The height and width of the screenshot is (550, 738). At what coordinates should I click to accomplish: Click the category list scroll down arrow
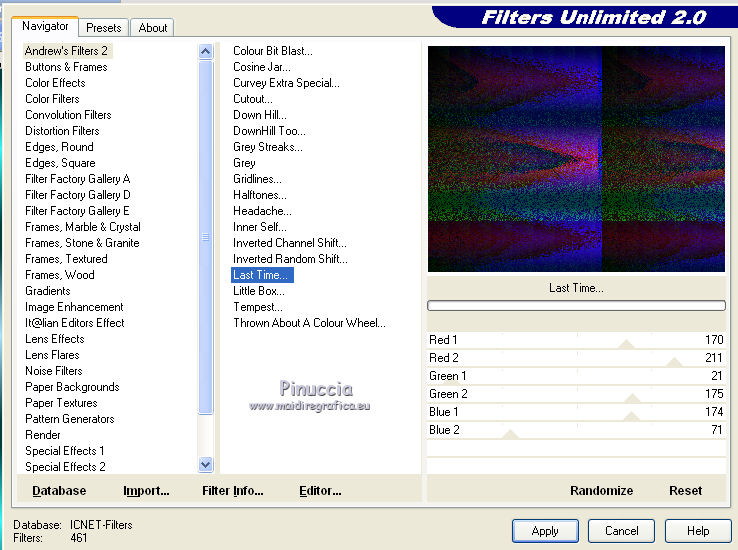(x=206, y=465)
